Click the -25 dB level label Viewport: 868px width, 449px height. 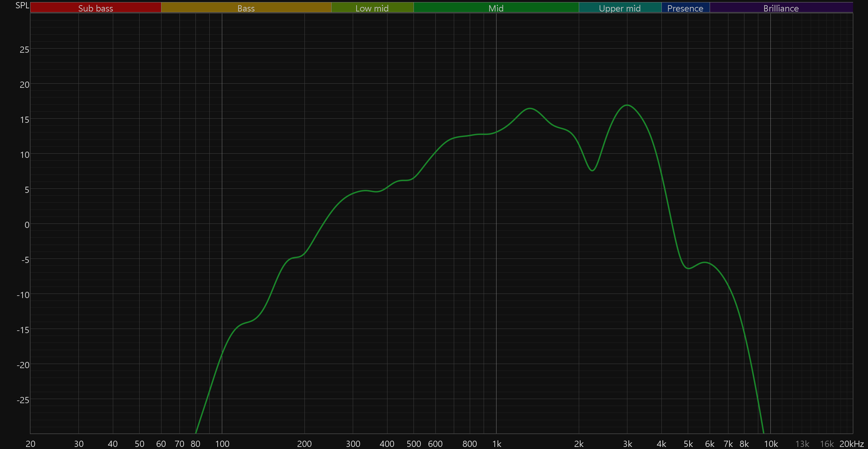point(23,400)
